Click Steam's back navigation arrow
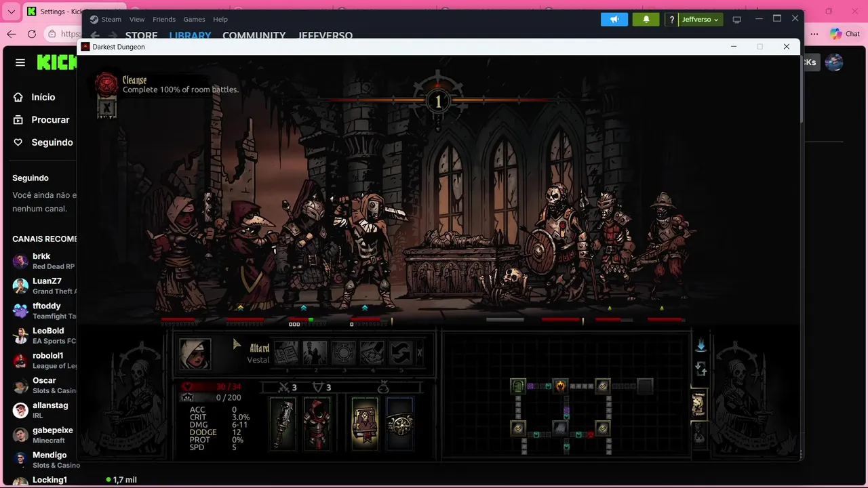Screen dimensions: 868x488 95,35
